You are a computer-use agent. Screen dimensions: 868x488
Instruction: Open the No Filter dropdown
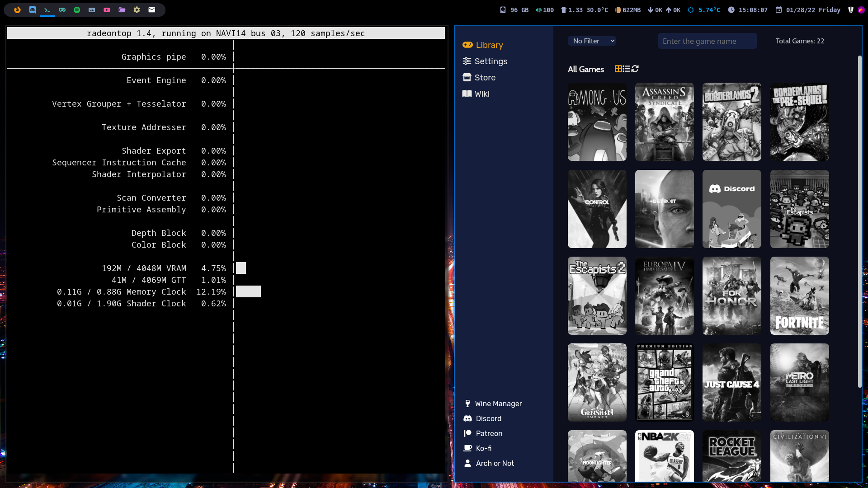(x=592, y=41)
